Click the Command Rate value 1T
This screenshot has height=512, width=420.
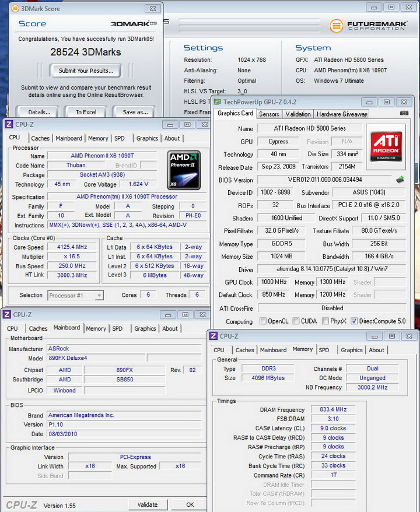(x=333, y=475)
